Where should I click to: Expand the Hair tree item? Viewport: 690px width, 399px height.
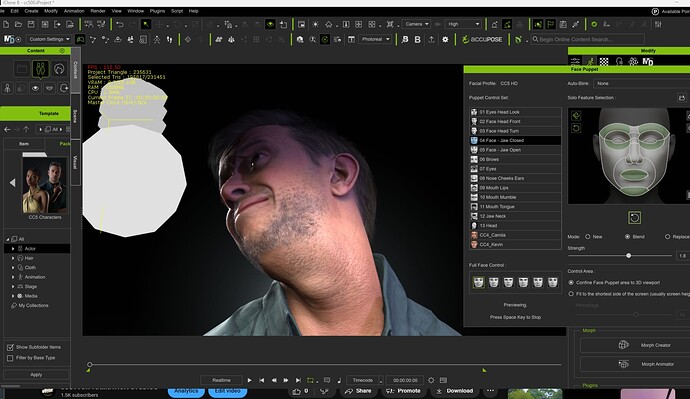pyautogui.click(x=13, y=258)
